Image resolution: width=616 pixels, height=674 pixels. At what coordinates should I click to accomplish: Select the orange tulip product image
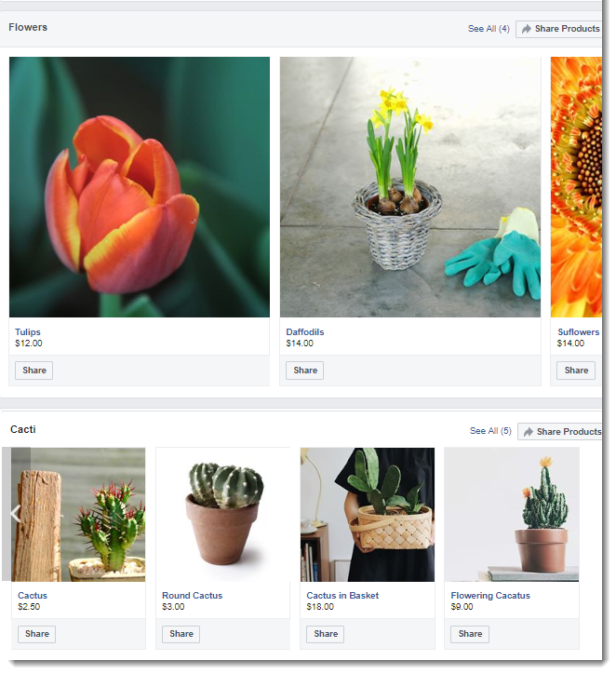(140, 187)
